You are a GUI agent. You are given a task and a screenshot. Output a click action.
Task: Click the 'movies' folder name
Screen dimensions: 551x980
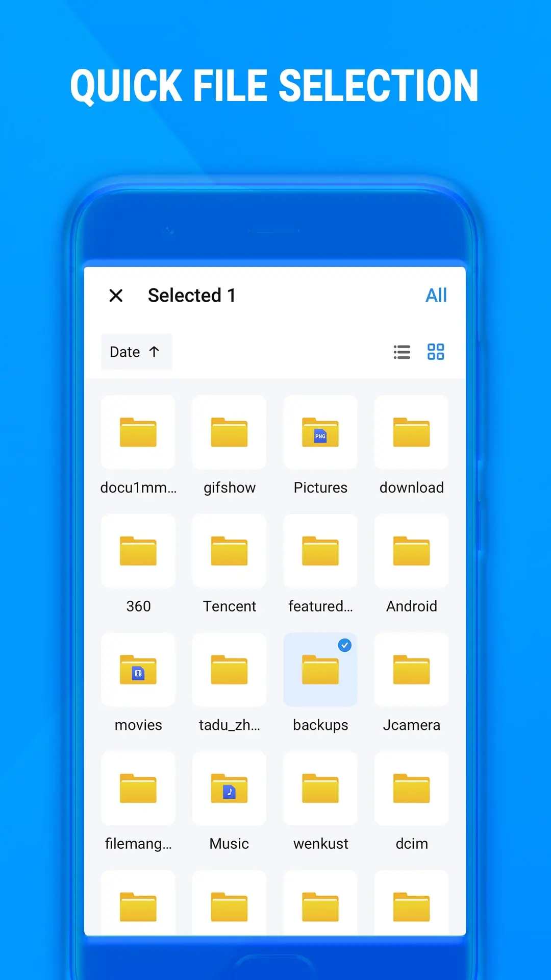pyautogui.click(x=138, y=725)
